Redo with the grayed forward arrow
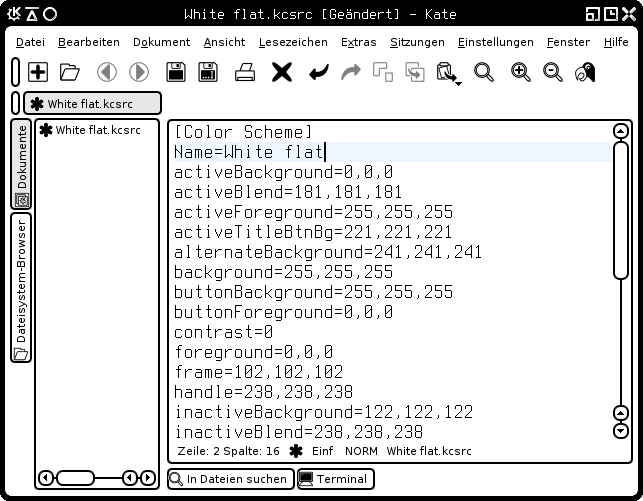Image resolution: width=643 pixels, height=501 pixels. (x=351, y=73)
